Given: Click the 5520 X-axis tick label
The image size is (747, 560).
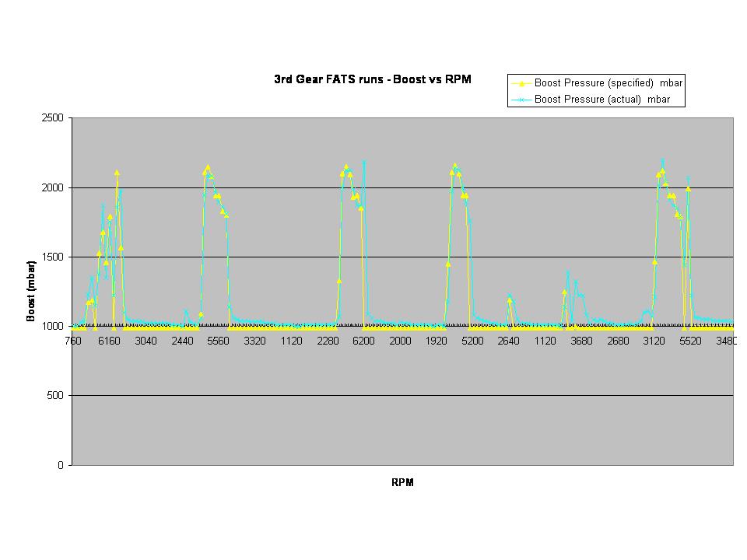Looking at the screenshot, I should [x=691, y=341].
